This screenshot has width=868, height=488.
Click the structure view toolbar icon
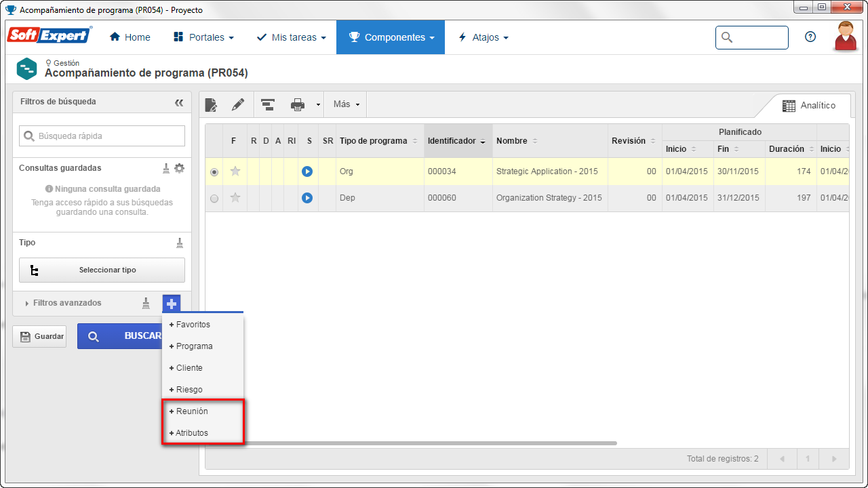tap(268, 104)
